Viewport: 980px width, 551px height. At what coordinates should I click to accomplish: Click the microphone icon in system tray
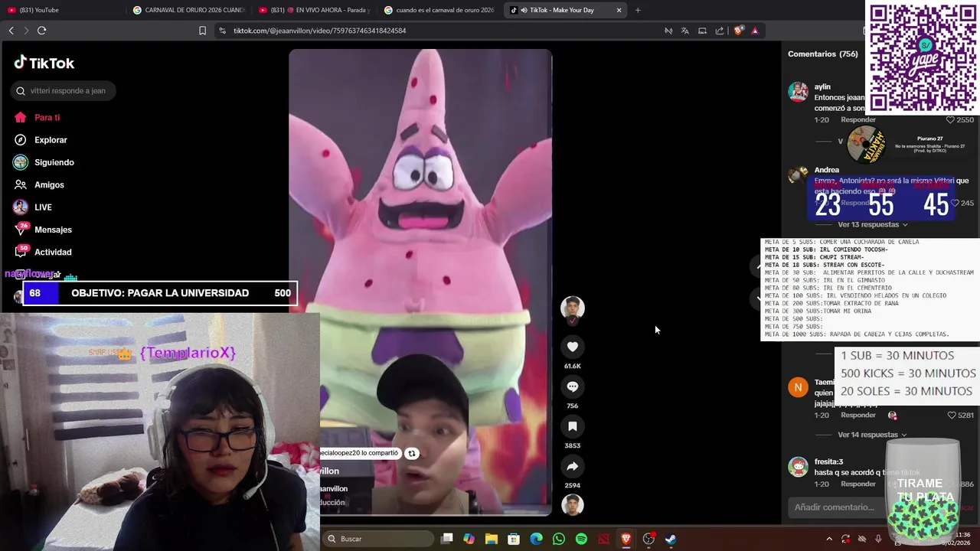pos(878,539)
